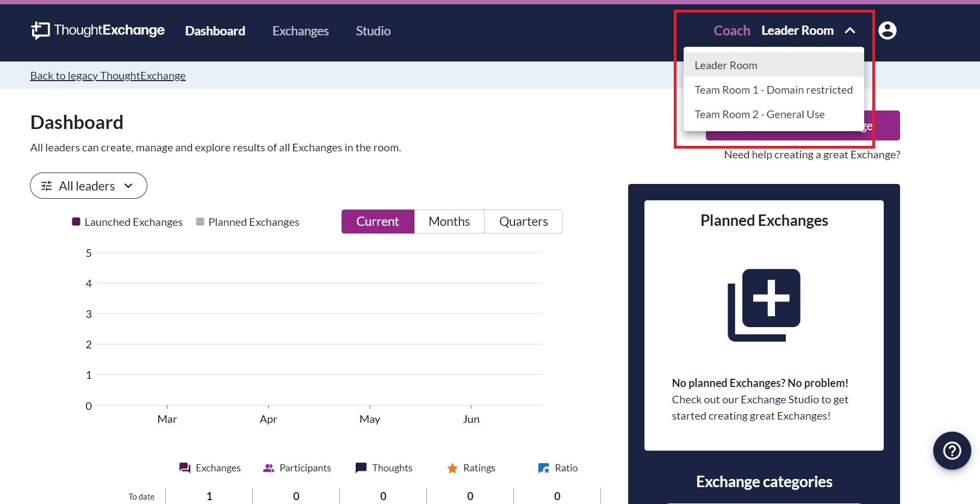The image size is (980, 504).
Task: Open the Studio nav tab
Action: pyautogui.click(x=373, y=31)
